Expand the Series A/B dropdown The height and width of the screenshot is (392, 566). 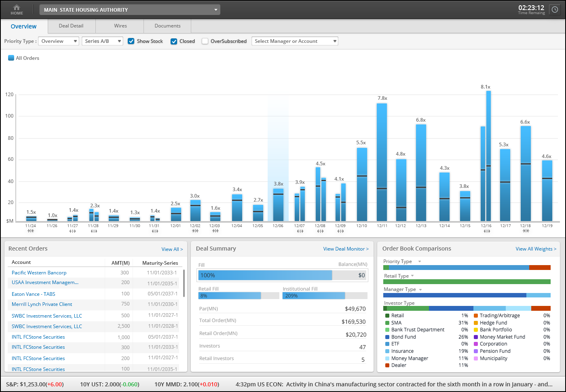click(102, 41)
